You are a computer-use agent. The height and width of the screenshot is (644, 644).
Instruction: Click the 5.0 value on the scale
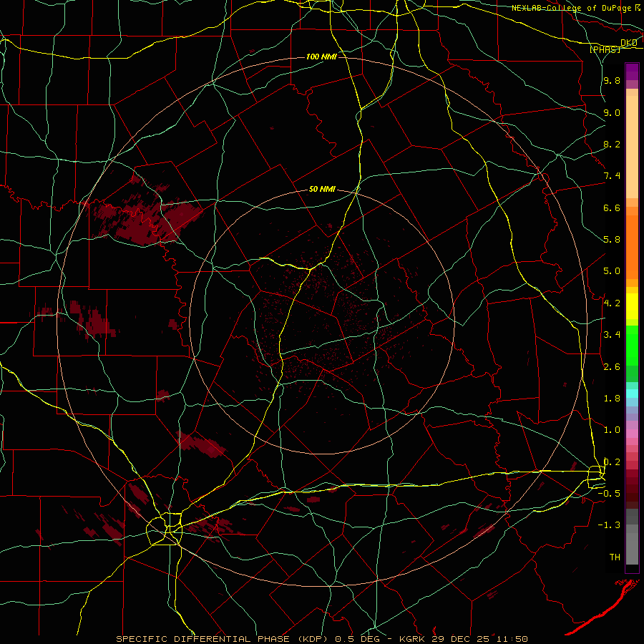[612, 271]
